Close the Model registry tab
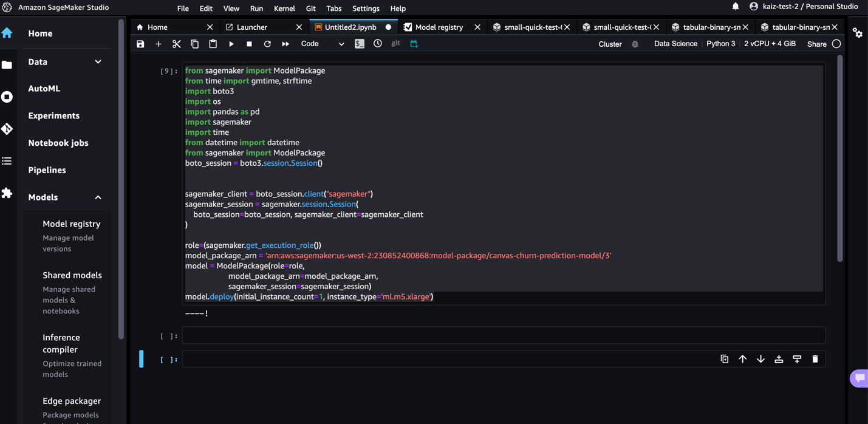The height and width of the screenshot is (424, 868). [477, 27]
